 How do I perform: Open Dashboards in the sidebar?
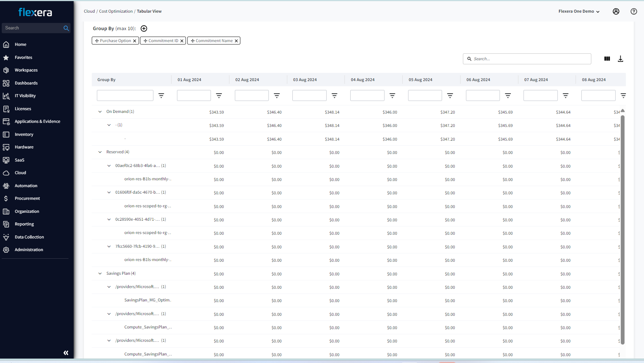pos(26,83)
